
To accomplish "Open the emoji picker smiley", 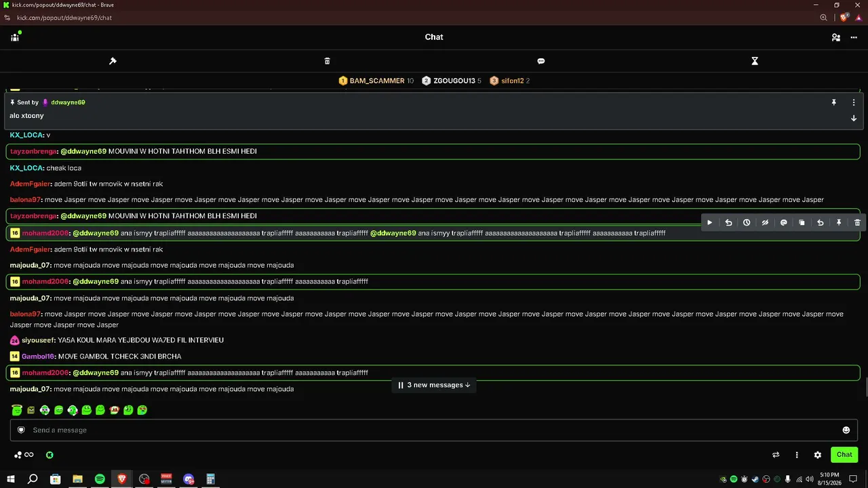I will pos(846,430).
